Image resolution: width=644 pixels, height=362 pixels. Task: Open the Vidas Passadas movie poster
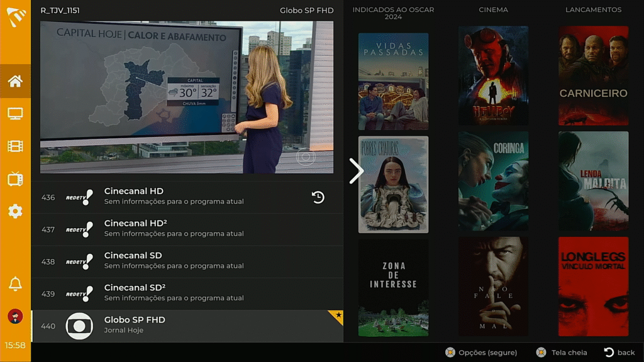coord(393,81)
